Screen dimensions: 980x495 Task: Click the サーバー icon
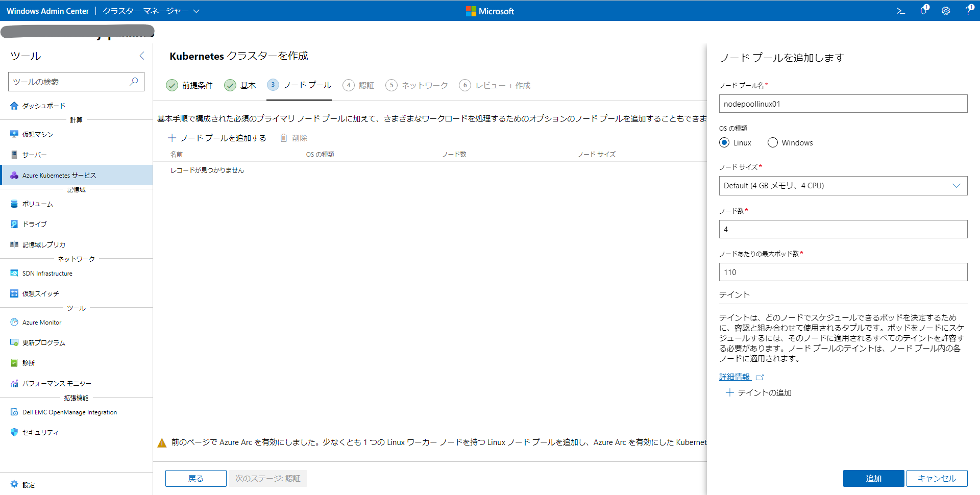pyautogui.click(x=14, y=155)
